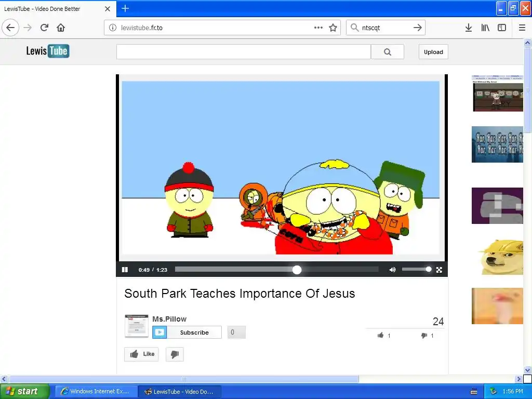Click the horizontal scrollbar left arrow
Image resolution: width=532 pixels, height=399 pixels.
pos(4,379)
